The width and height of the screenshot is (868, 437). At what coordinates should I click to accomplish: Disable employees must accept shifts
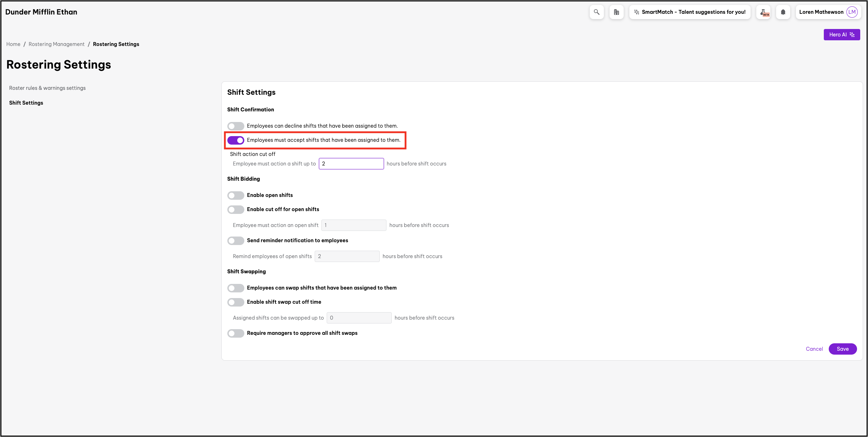[235, 140]
